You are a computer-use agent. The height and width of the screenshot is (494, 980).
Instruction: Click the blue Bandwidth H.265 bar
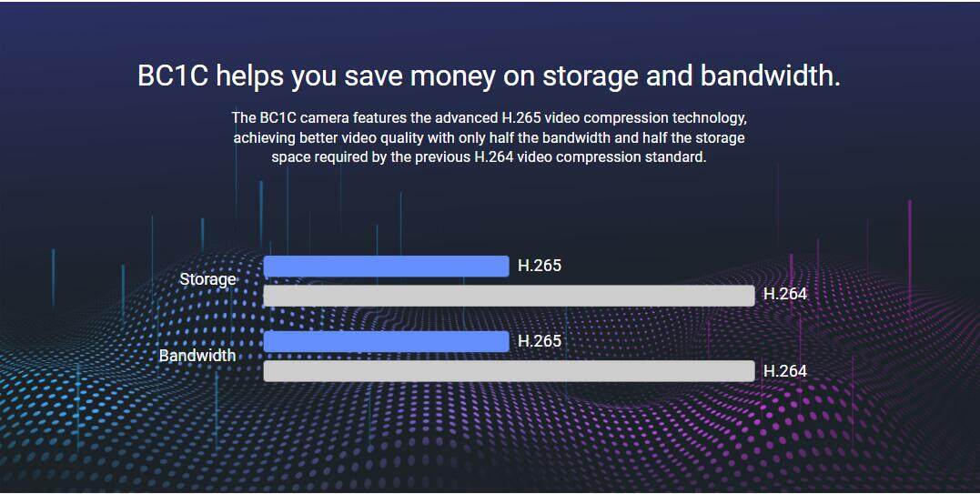click(x=386, y=342)
